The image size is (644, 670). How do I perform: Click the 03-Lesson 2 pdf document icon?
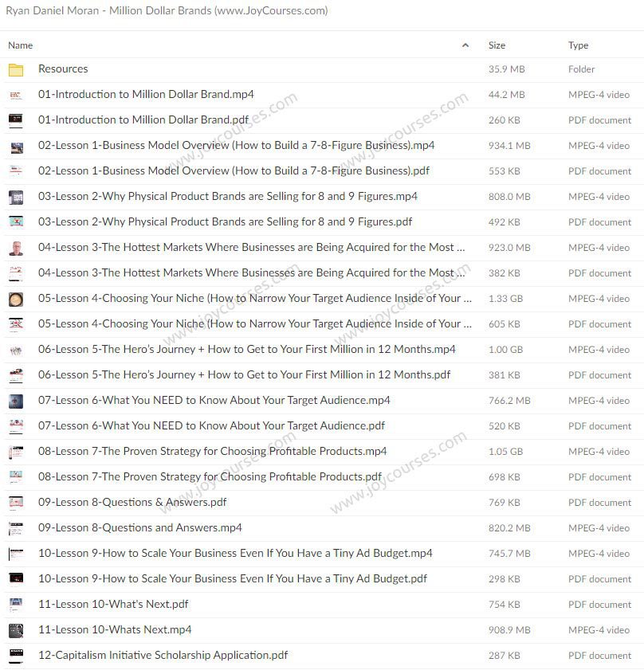[16, 221]
